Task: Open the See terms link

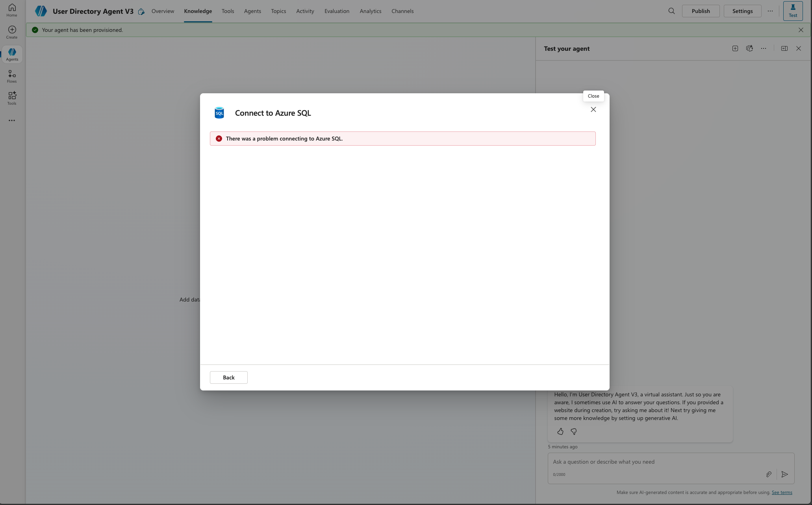Action: click(x=782, y=492)
